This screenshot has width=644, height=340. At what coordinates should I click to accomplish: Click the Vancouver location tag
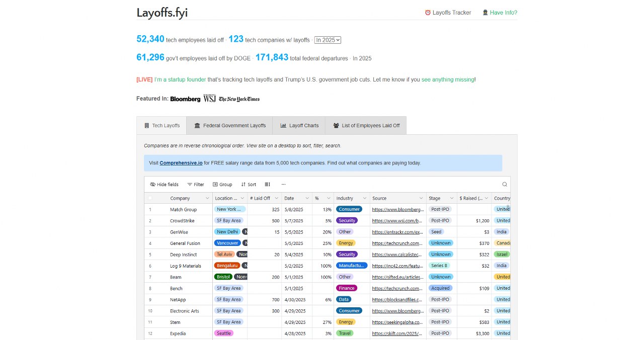pos(227,243)
